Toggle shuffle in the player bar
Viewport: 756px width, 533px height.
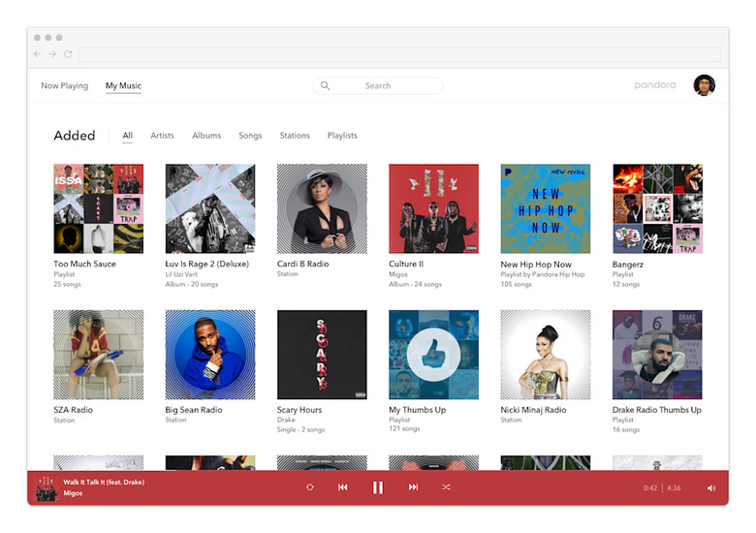click(x=446, y=487)
